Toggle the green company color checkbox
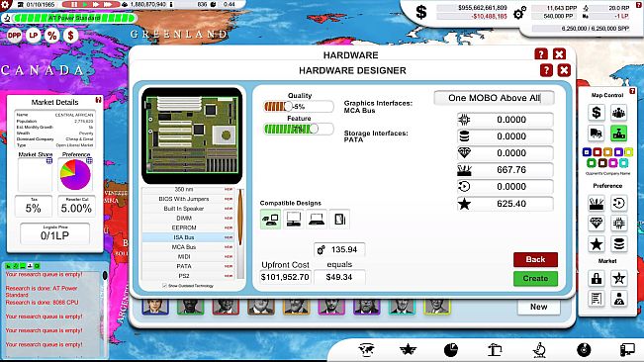Viewport: 644px width, 362px height. tap(592, 163)
